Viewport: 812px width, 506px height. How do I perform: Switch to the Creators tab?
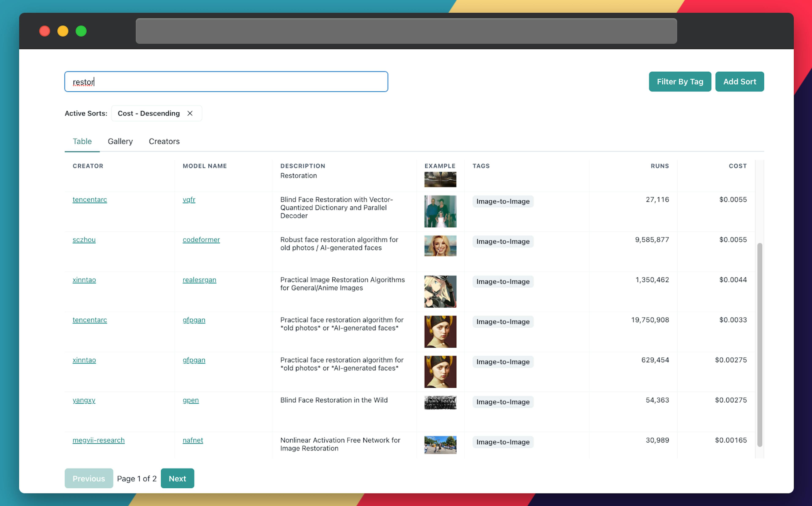(164, 141)
